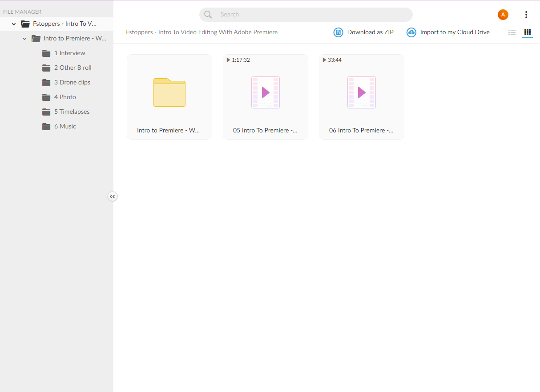
Task: Collapse the file manager sidebar panel
Action: 113,196
